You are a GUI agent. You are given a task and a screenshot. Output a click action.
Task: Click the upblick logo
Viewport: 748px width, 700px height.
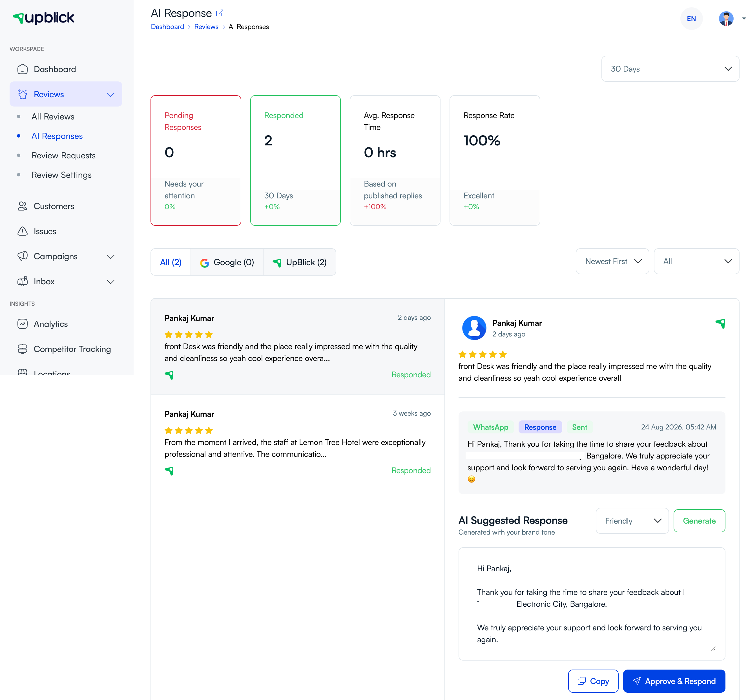tap(44, 18)
